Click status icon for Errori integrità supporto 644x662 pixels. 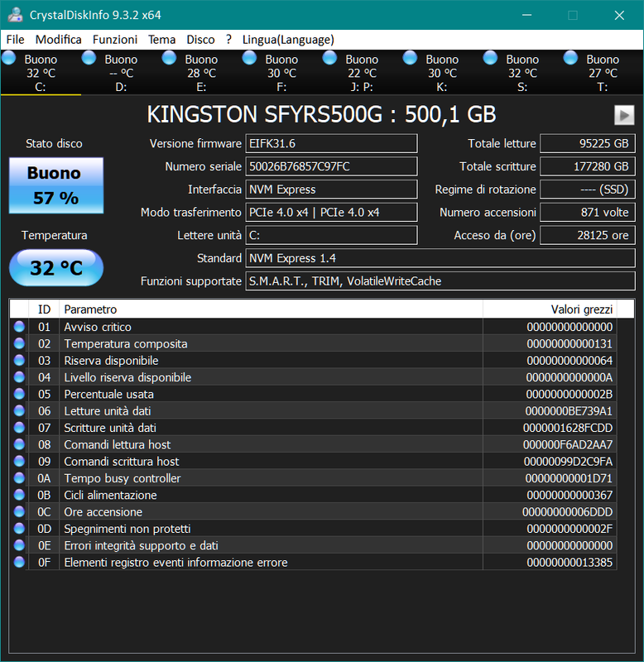(x=19, y=545)
